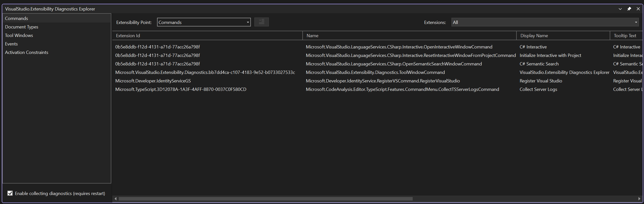Select the Diagnostics.ToolWindowCommand name cell
This screenshot has width=644, height=204.
(x=375, y=72)
